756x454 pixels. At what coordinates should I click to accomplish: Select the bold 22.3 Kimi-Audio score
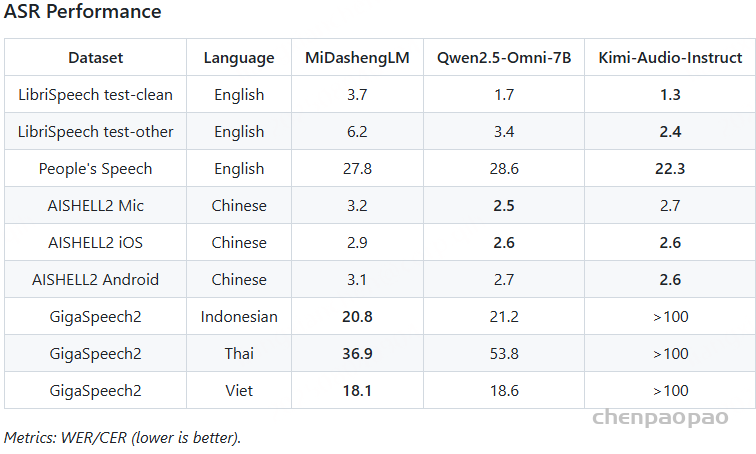tap(670, 169)
